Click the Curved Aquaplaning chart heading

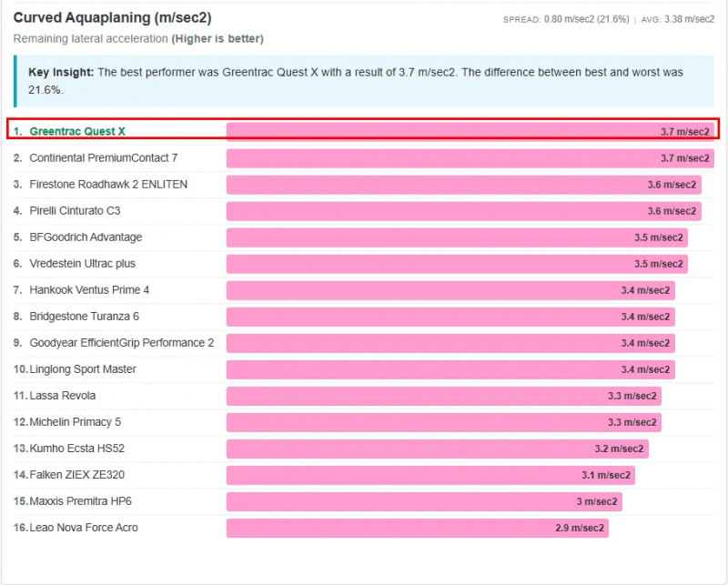tap(114, 18)
